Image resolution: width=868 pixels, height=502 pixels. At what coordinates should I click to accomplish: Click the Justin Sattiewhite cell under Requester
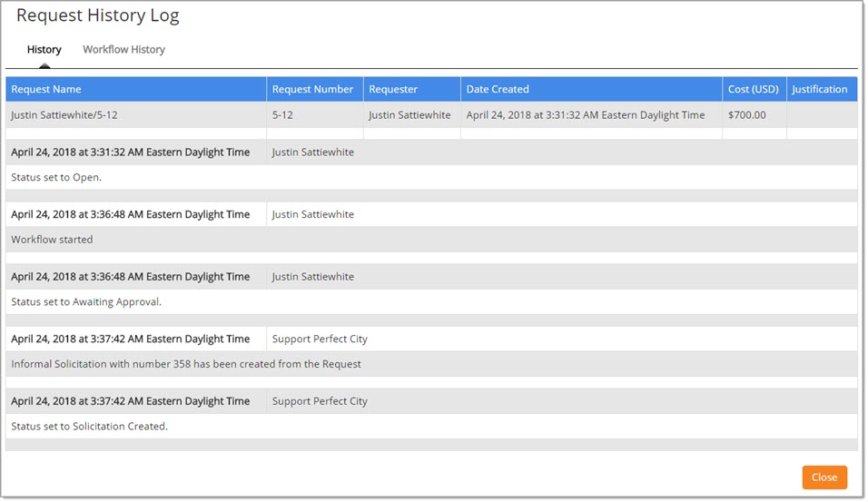pyautogui.click(x=409, y=115)
